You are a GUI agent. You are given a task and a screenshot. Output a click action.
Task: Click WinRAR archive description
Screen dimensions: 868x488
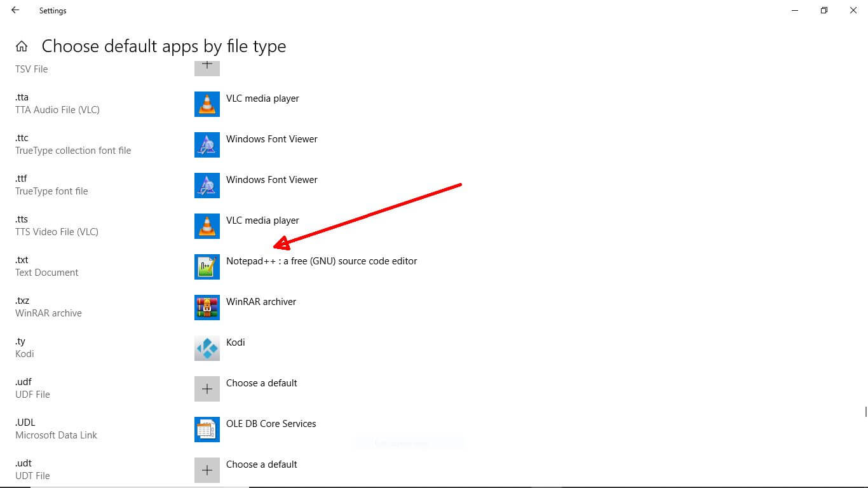48,313
